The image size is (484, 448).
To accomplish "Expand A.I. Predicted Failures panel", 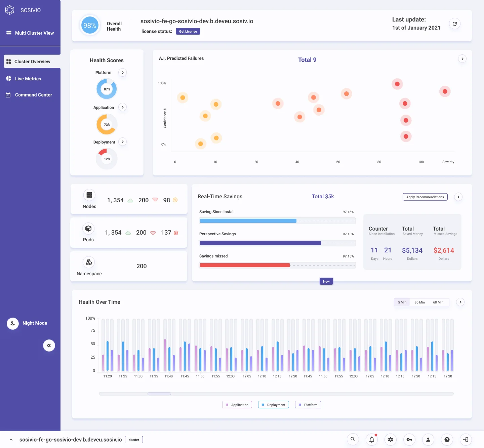I will (462, 59).
